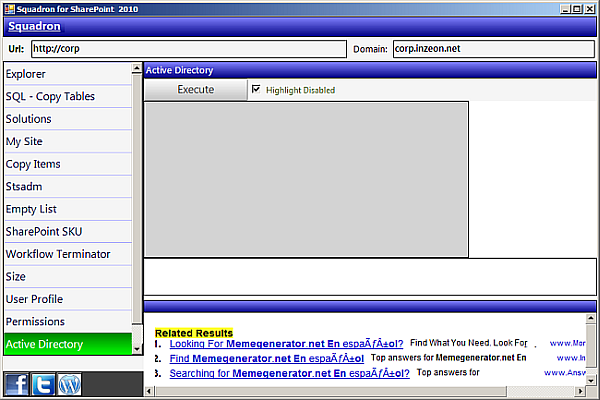The height and width of the screenshot is (400, 600).
Task: Click the 'www.Ansv' ad link text
Action: (565, 373)
